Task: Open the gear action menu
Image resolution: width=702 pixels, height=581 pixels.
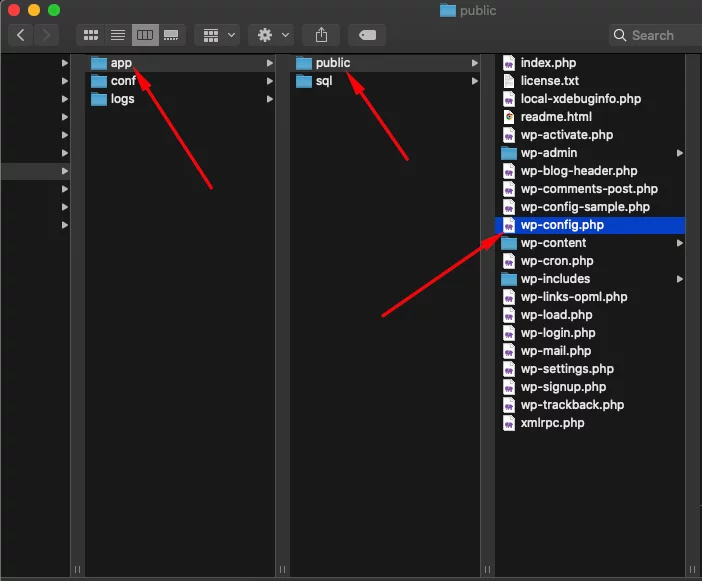Action: point(272,35)
